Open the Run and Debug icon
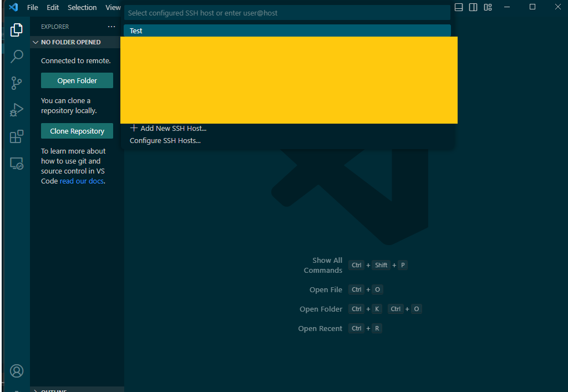568x392 pixels. coord(16,109)
